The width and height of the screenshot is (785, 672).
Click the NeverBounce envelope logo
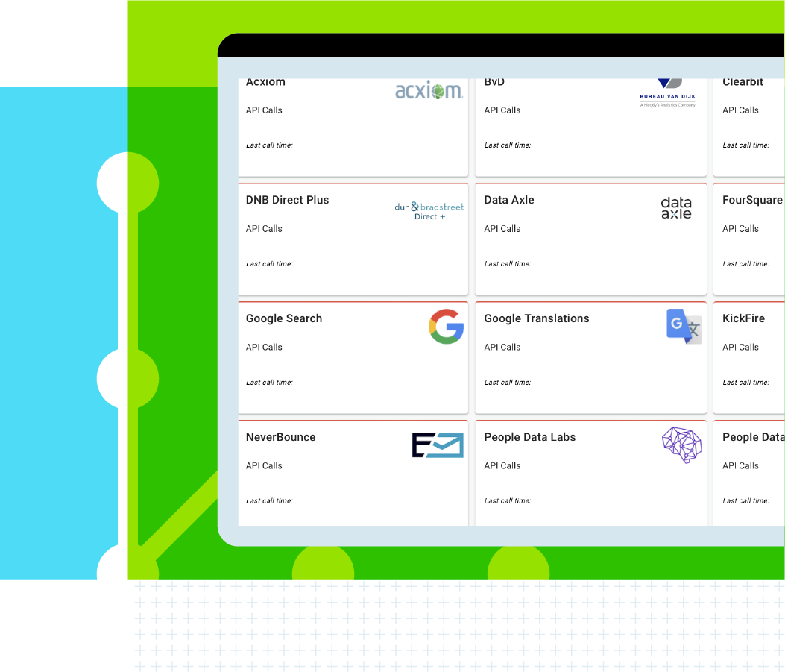tap(438, 445)
